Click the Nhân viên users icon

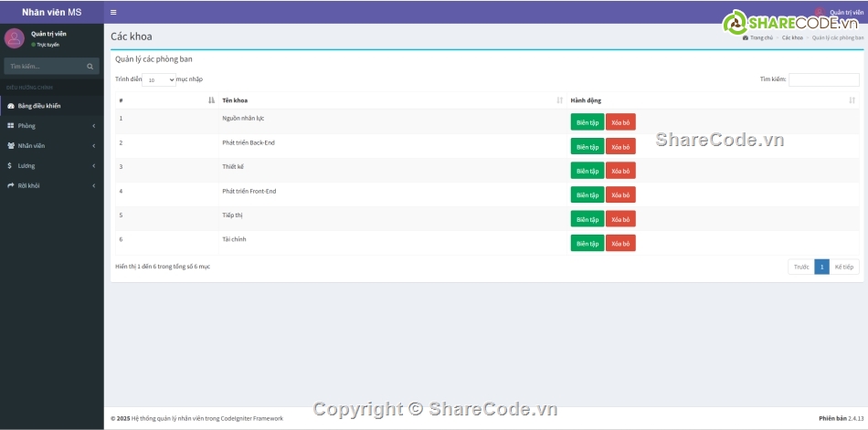(11, 145)
